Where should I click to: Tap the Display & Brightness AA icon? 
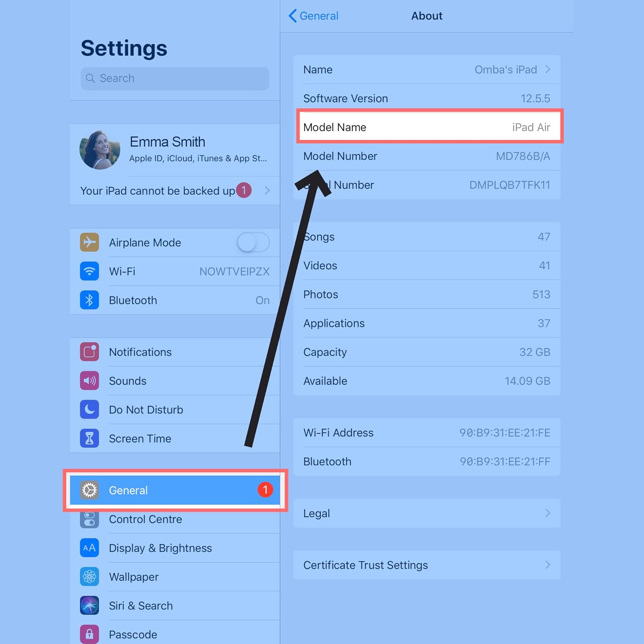[89, 548]
